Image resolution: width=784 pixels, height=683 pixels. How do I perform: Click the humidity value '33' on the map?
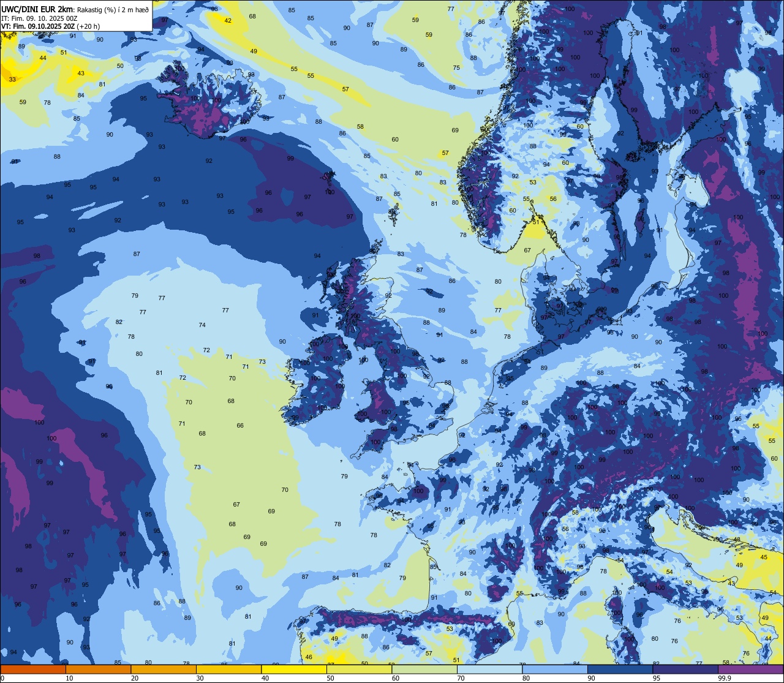[x=12, y=80]
